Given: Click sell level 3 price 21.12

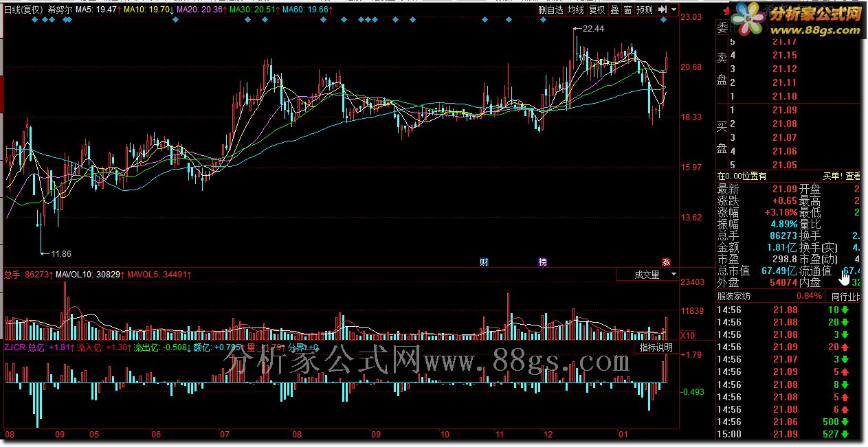Looking at the screenshot, I should coord(784,69).
